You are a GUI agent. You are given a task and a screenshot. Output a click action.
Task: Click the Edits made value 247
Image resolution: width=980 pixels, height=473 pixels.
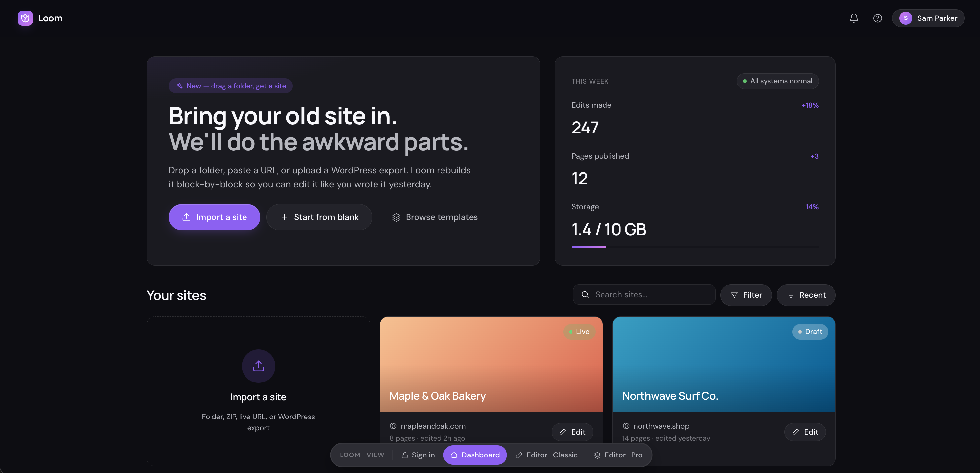click(x=585, y=127)
